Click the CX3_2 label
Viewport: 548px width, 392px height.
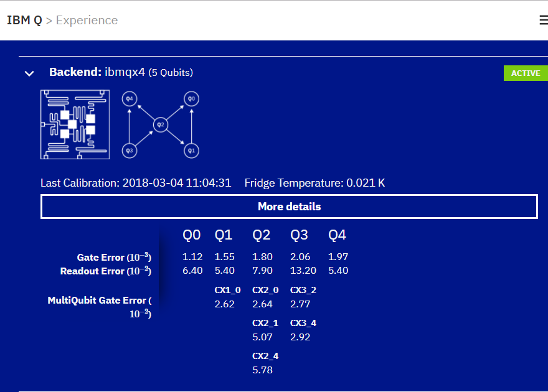click(x=303, y=290)
